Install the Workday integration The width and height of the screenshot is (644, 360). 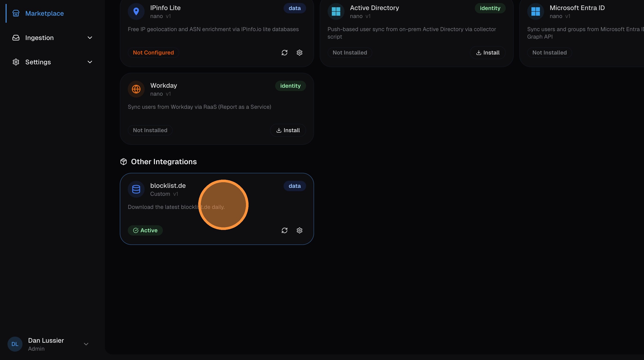coord(288,130)
